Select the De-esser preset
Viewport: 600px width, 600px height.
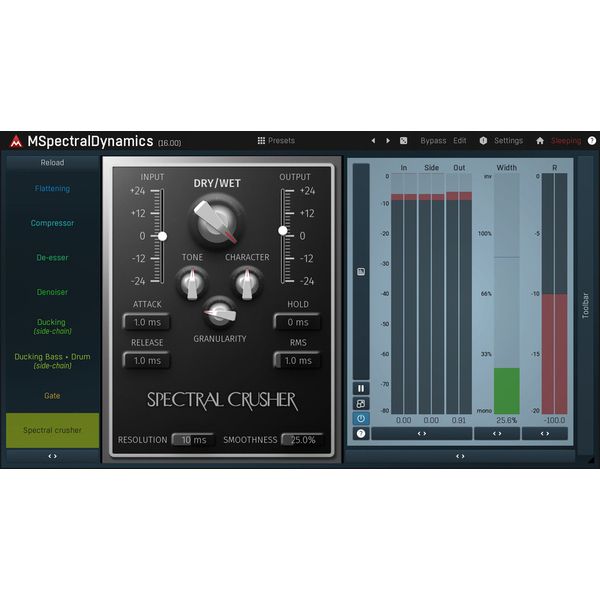(x=52, y=258)
